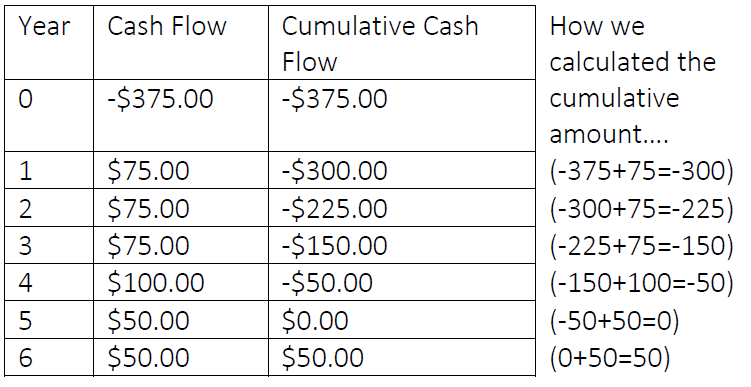The height and width of the screenshot is (387, 751).
Task: Click the $0.00 cumulative cell
Action: coord(402,319)
